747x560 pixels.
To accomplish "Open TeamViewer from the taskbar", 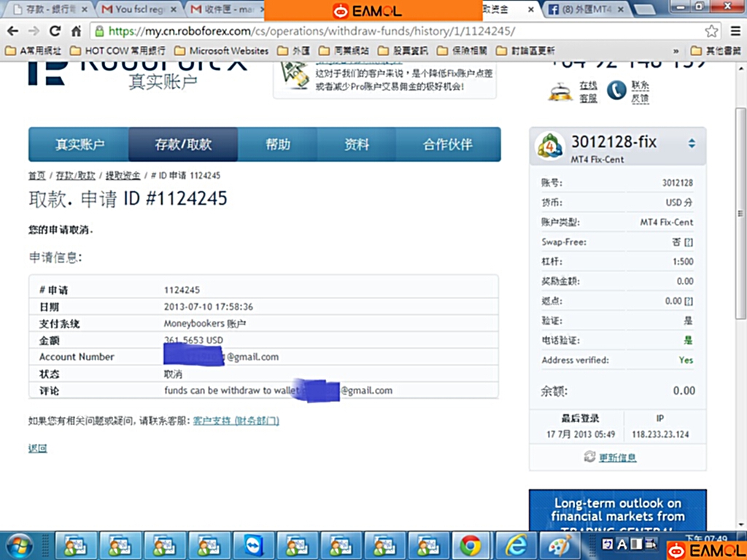I will [252, 545].
